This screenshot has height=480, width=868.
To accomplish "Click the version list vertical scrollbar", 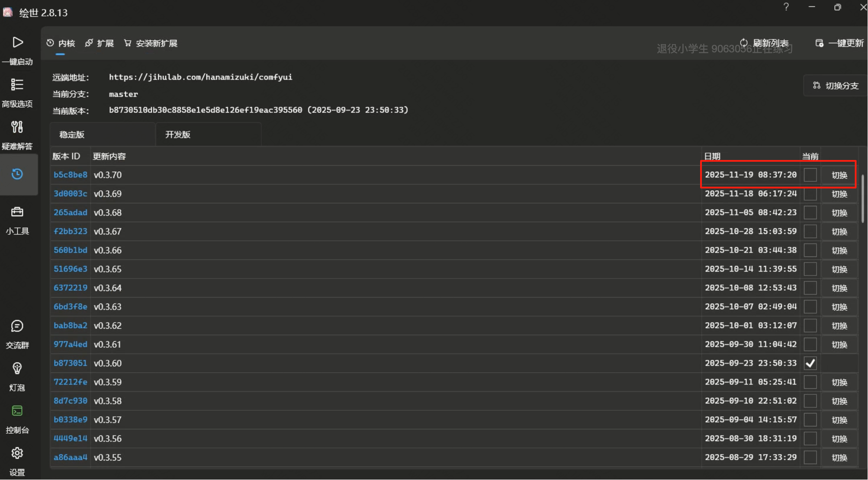I will (862, 199).
